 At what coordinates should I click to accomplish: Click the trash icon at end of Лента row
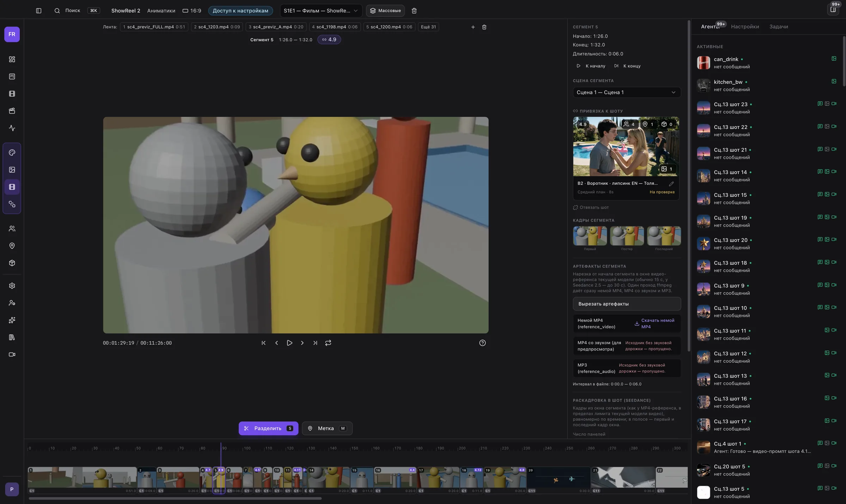click(x=484, y=27)
